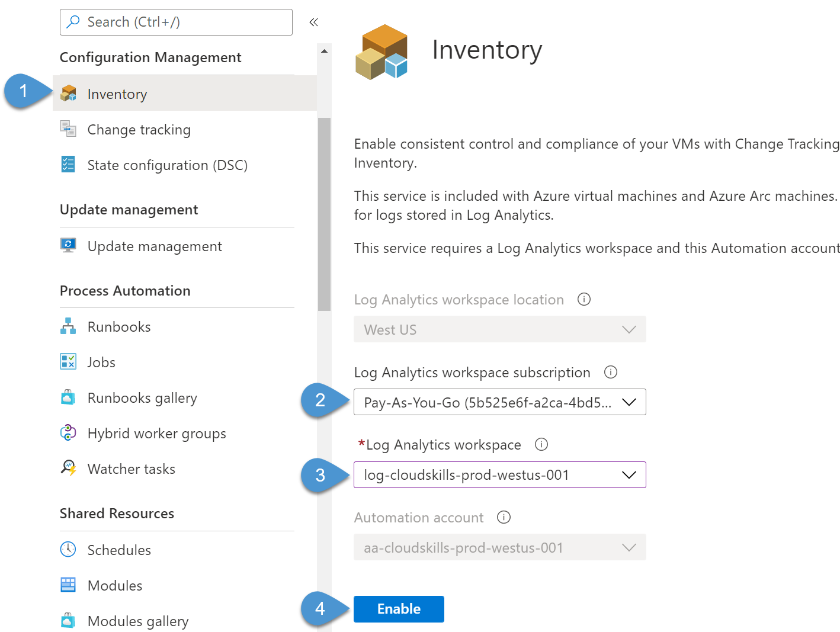Click the Schedules icon
Viewport: 840px width, 632px height.
click(68, 549)
